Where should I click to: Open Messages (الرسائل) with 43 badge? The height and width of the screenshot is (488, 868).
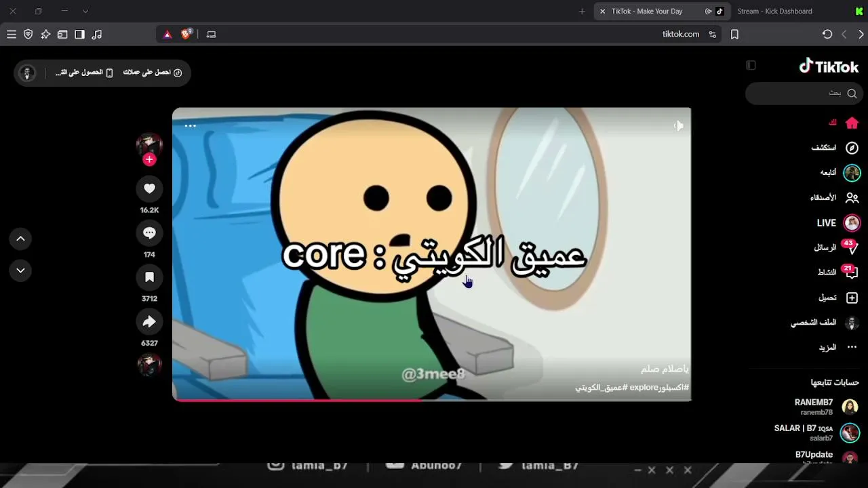coord(836,248)
